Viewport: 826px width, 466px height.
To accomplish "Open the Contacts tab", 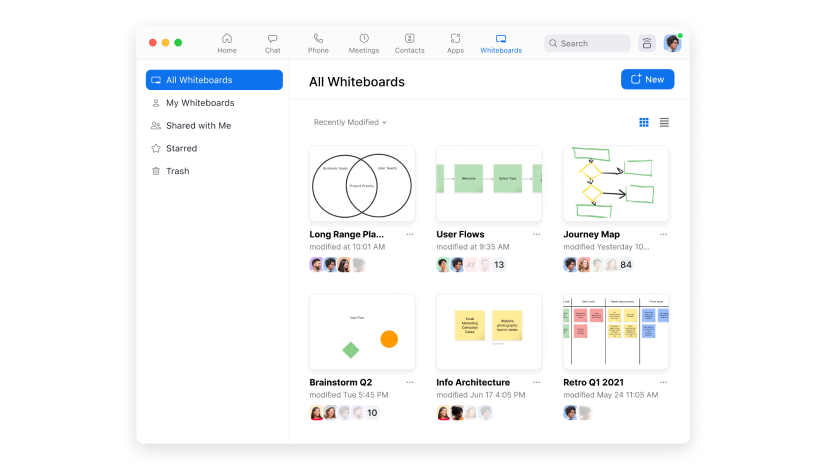I will coord(409,44).
